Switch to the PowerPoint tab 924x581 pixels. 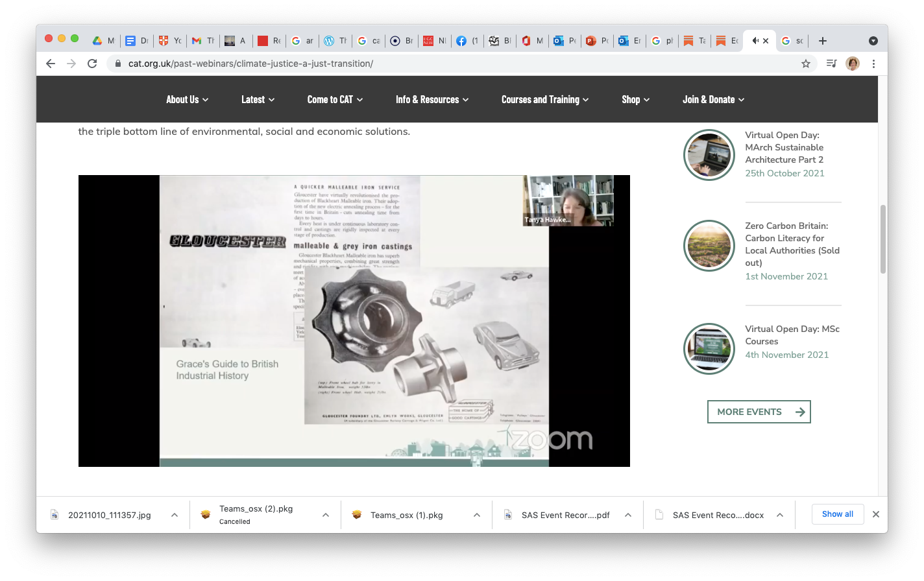point(598,41)
